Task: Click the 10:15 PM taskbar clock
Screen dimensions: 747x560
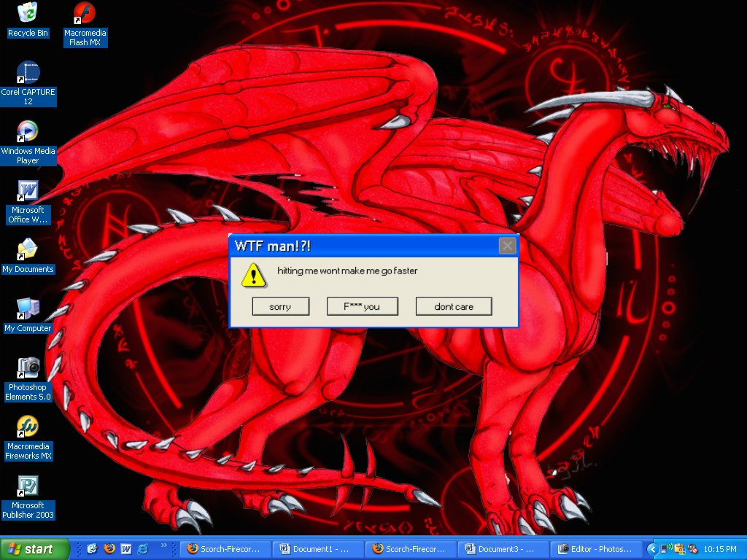Action: click(720, 549)
